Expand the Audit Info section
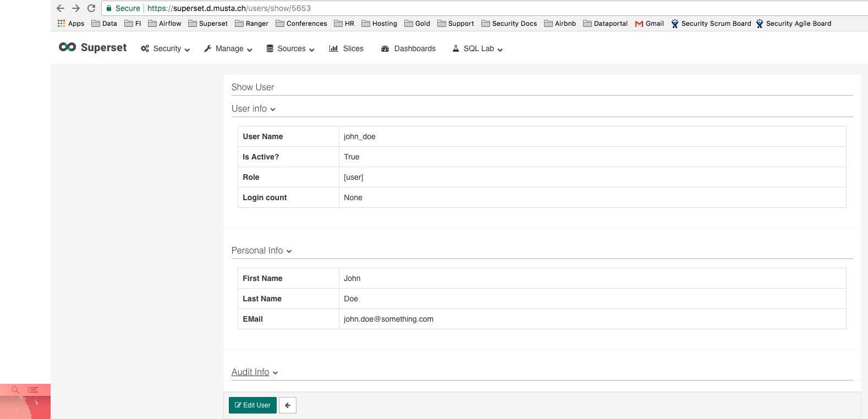The height and width of the screenshot is (419, 868). tap(255, 372)
